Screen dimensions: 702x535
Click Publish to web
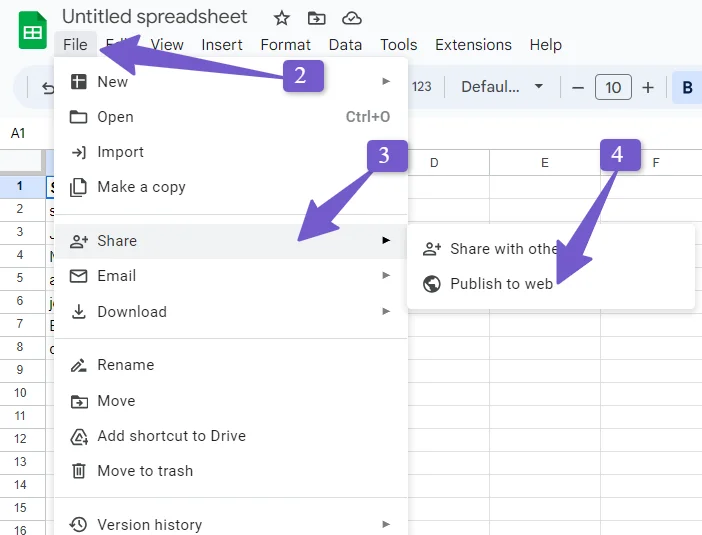click(551, 284)
